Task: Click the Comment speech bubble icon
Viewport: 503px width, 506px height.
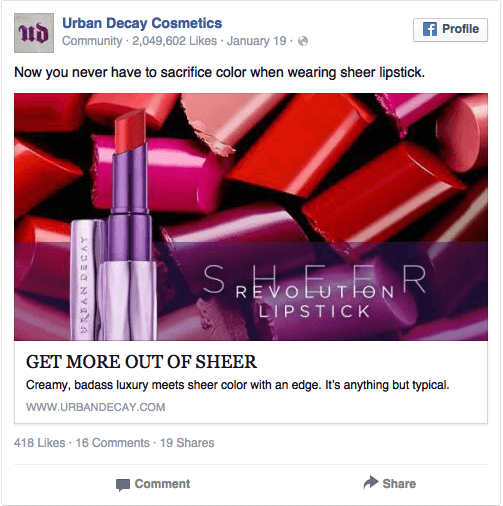Action: (123, 484)
